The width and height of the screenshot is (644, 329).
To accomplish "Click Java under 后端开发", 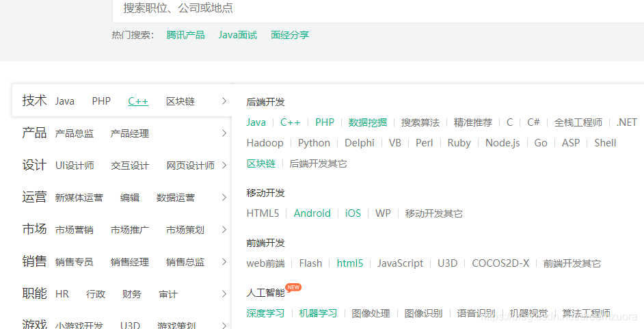I will [256, 122].
